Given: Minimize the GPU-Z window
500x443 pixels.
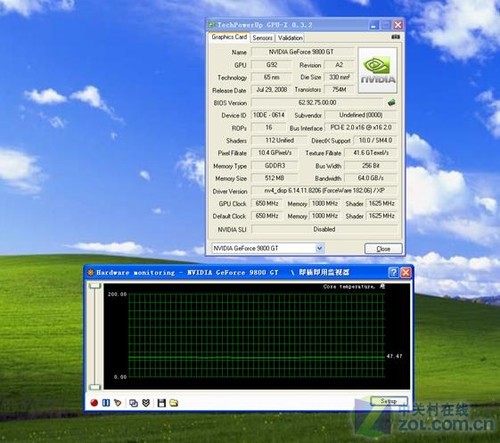Looking at the screenshot, I should 374,25.
